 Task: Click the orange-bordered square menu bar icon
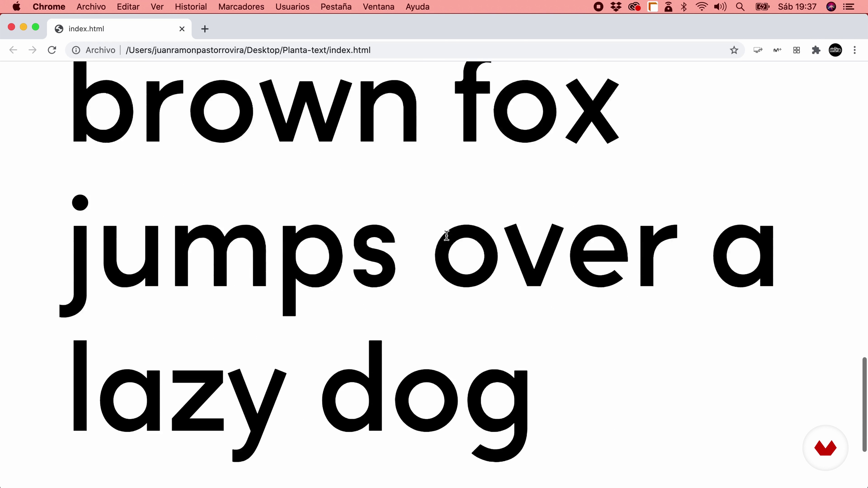pos(653,7)
